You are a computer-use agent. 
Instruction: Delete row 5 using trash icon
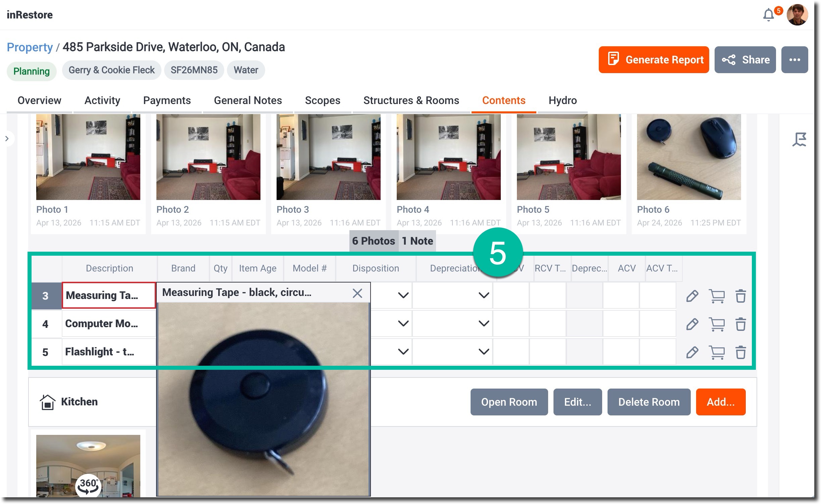click(x=740, y=352)
